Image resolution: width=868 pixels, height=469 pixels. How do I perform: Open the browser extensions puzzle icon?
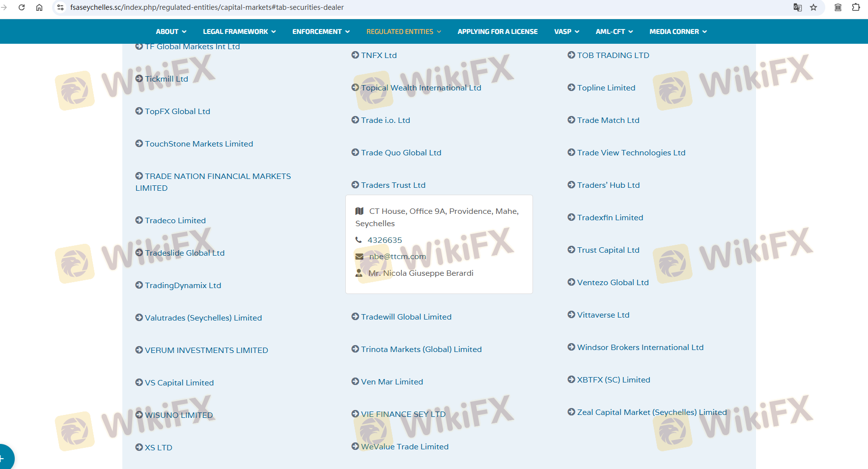click(x=856, y=7)
